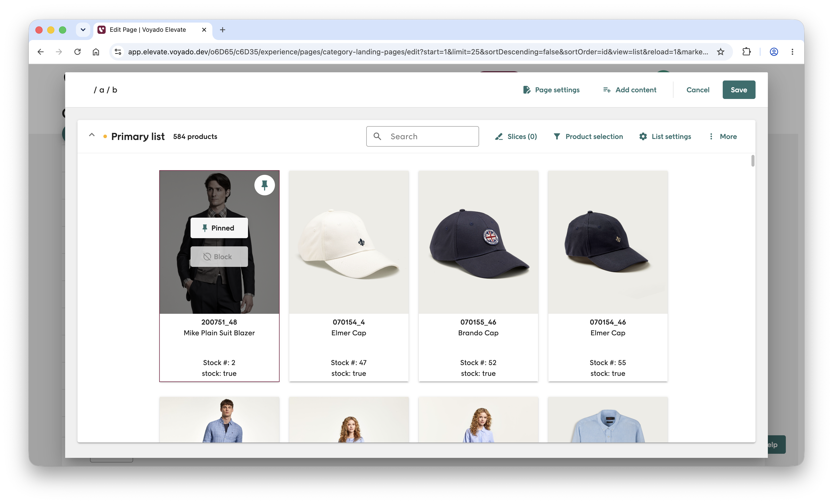Click Add content
The image size is (833, 504).
tap(629, 89)
